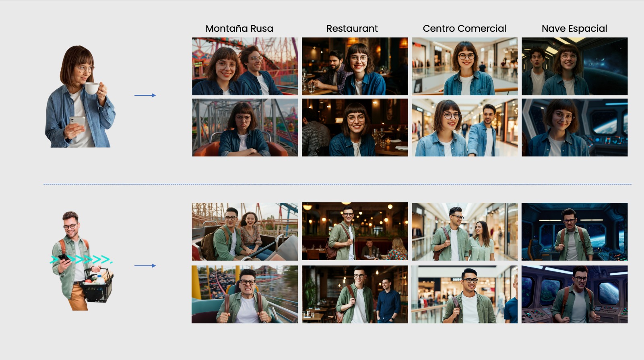Select the spaceship photo of woman alone near Earth window
This screenshot has height=360, width=644.
(x=574, y=128)
